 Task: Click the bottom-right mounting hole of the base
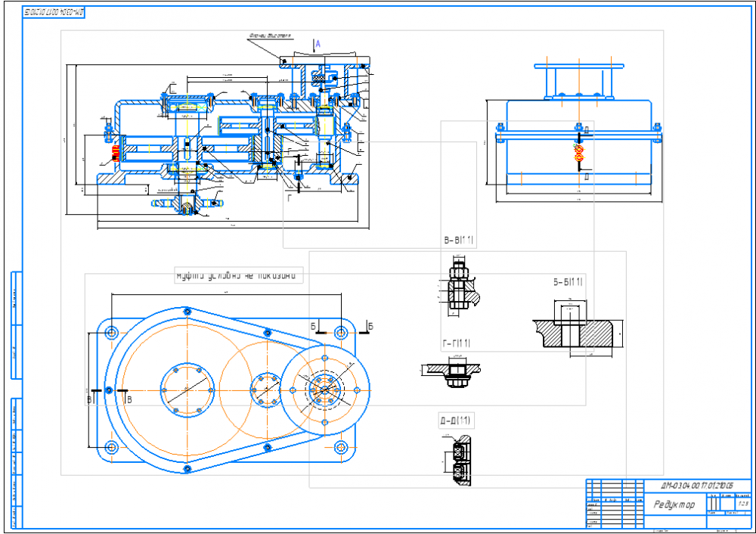341,447
